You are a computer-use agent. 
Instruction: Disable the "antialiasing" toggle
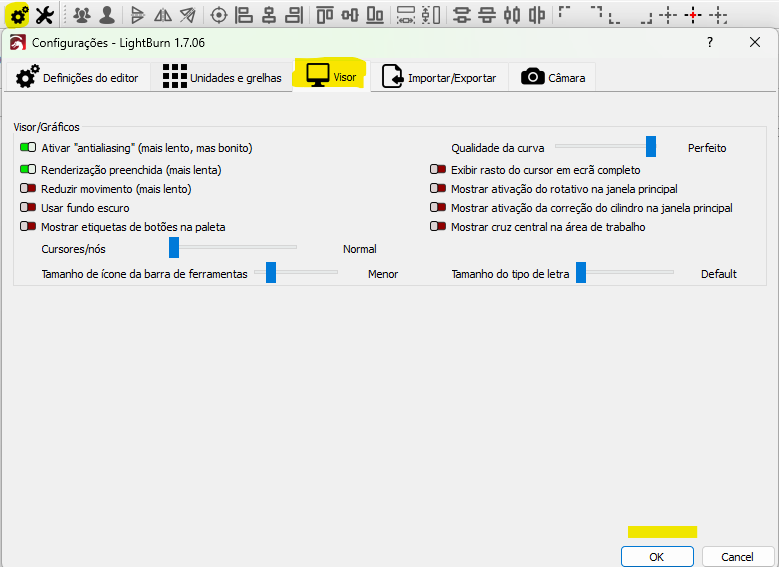click(27, 148)
